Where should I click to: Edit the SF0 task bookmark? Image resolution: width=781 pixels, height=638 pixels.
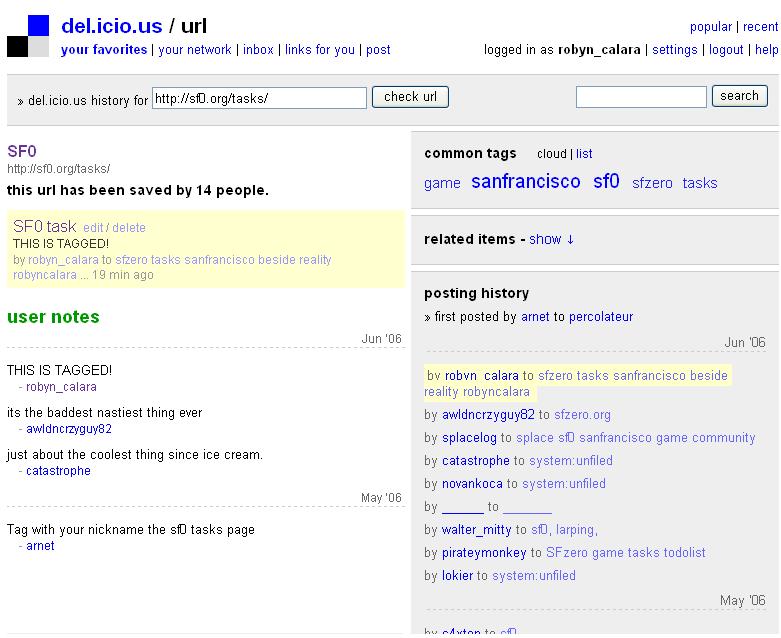[x=93, y=228]
